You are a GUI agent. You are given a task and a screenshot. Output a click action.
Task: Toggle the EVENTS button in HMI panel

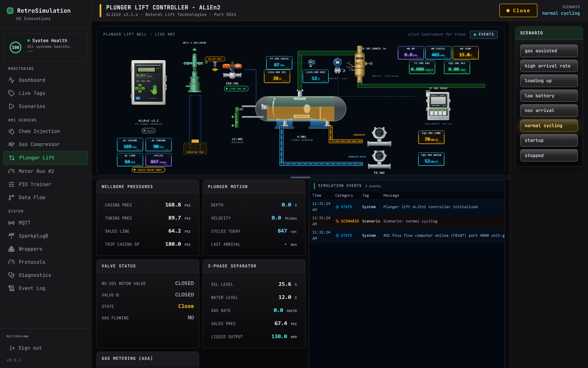tap(484, 35)
